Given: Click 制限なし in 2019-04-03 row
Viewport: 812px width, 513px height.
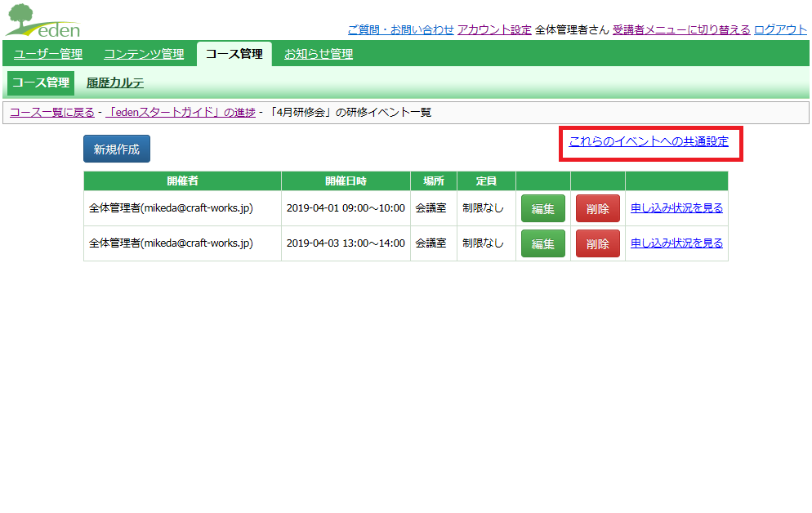Looking at the screenshot, I should pos(483,243).
